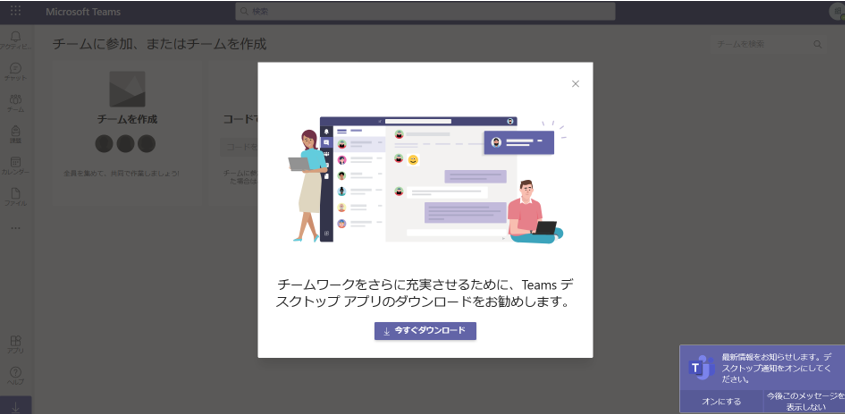Image resolution: width=845 pixels, height=414 pixels.
Task: Click the チームを作成 card image
Action: pos(127,89)
